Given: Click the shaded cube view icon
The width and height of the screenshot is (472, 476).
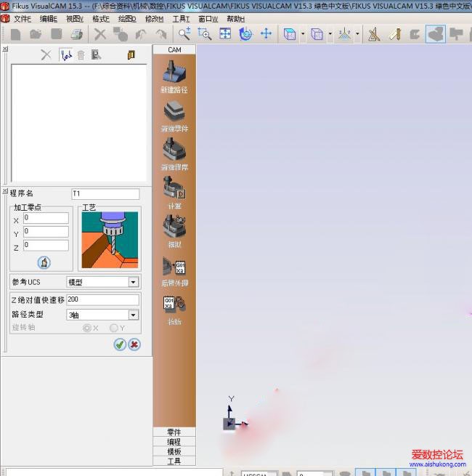Looking at the screenshot, I should [290, 33].
